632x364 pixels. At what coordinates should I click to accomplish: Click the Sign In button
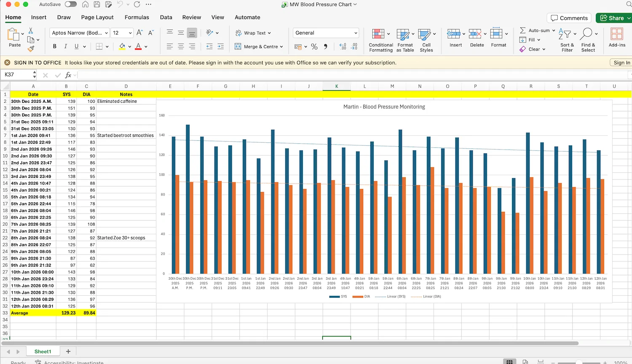click(621, 63)
